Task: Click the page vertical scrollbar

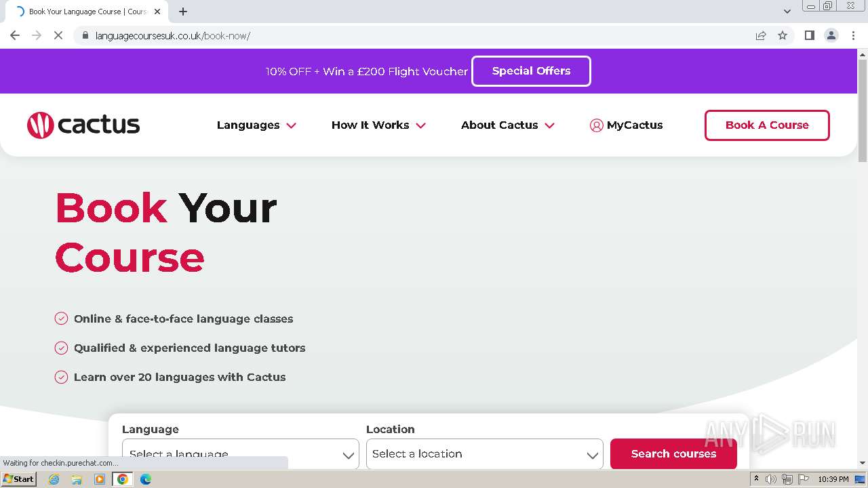Action: pyautogui.click(x=863, y=111)
